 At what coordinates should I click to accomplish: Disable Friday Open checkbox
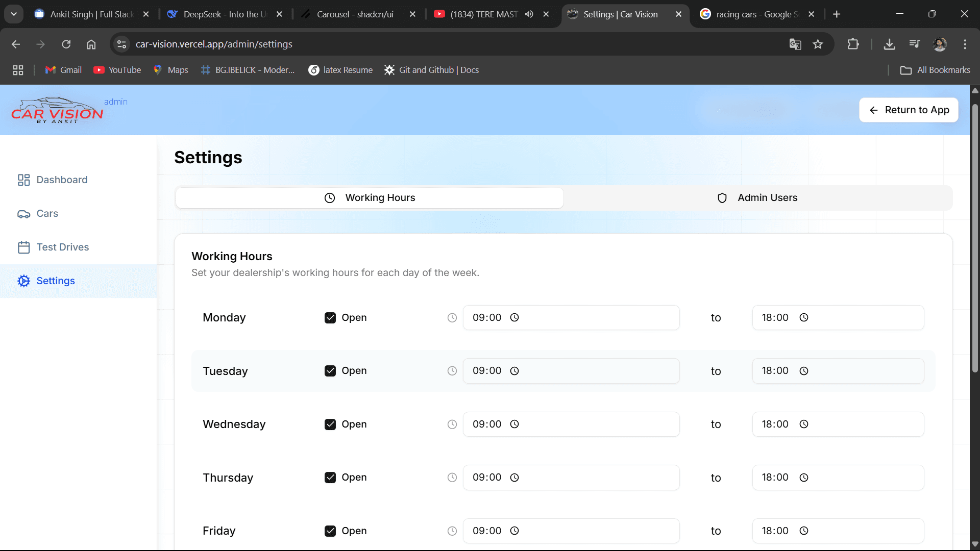330,531
